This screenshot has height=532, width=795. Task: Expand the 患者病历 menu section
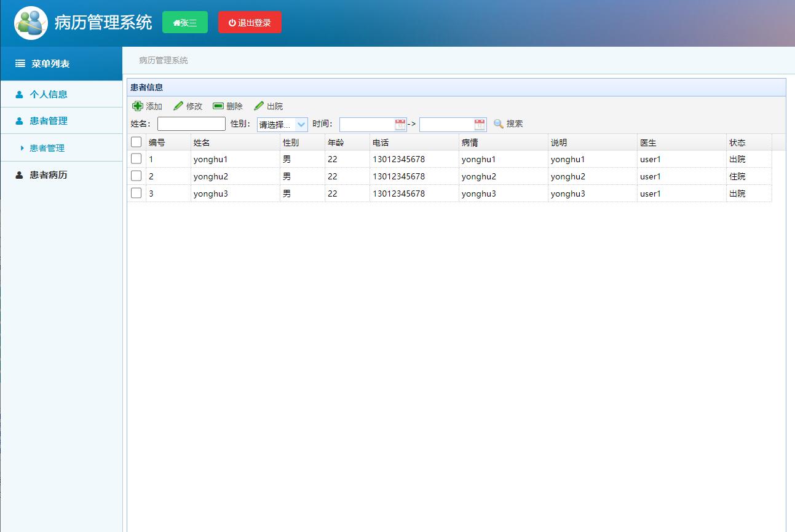coord(49,175)
